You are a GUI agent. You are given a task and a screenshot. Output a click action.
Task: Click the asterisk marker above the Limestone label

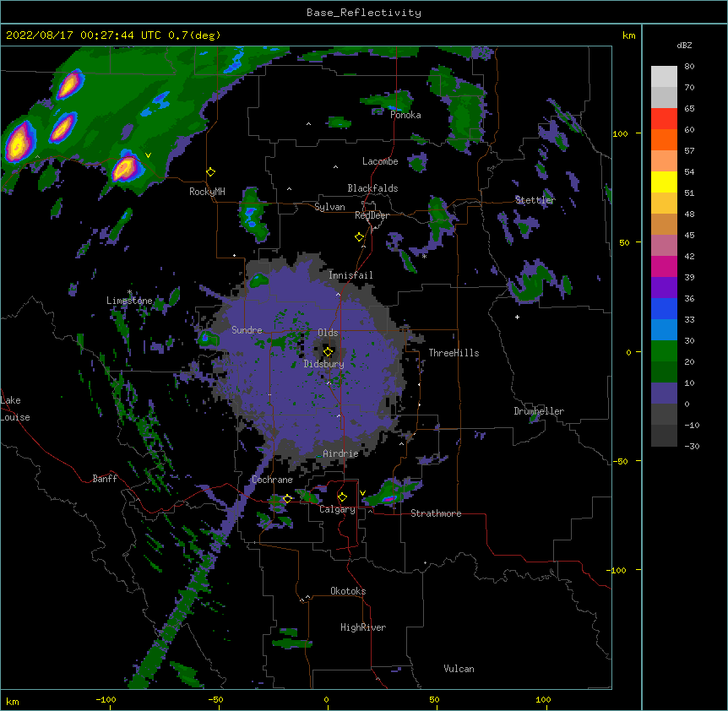129,292
